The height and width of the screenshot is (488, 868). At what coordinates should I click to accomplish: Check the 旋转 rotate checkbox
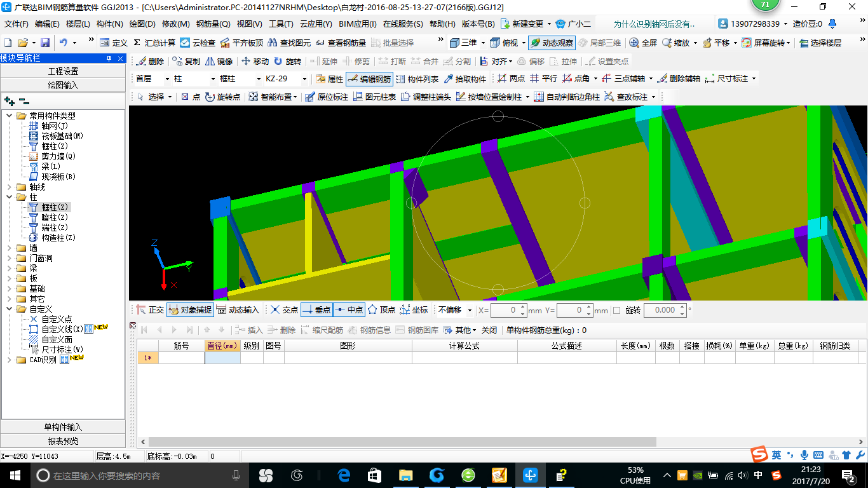point(616,310)
